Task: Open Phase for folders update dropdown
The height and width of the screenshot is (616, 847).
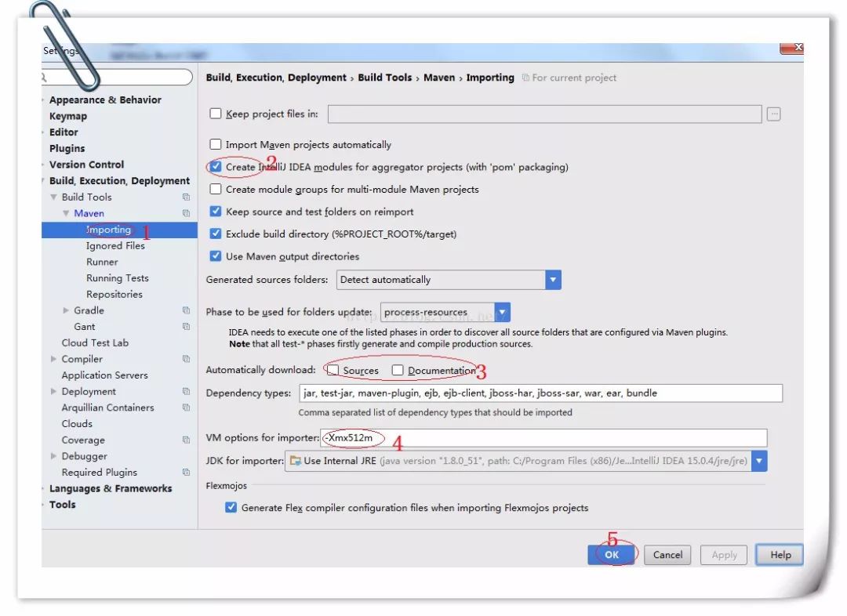Action: (502, 312)
